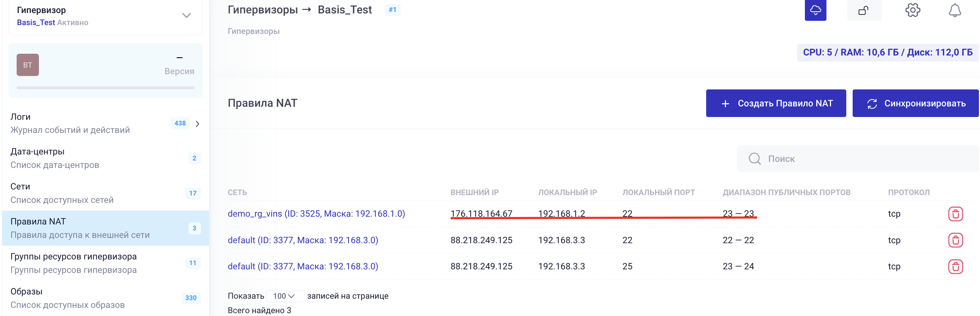
Task: Click the cloud icon in top header
Action: point(815,10)
